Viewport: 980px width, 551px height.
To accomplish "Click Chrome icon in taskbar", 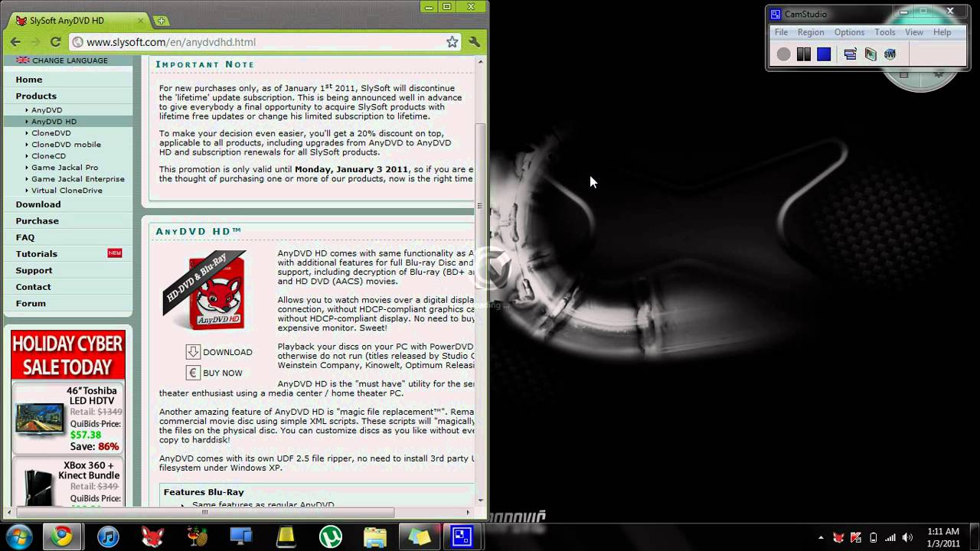I will coord(61,537).
